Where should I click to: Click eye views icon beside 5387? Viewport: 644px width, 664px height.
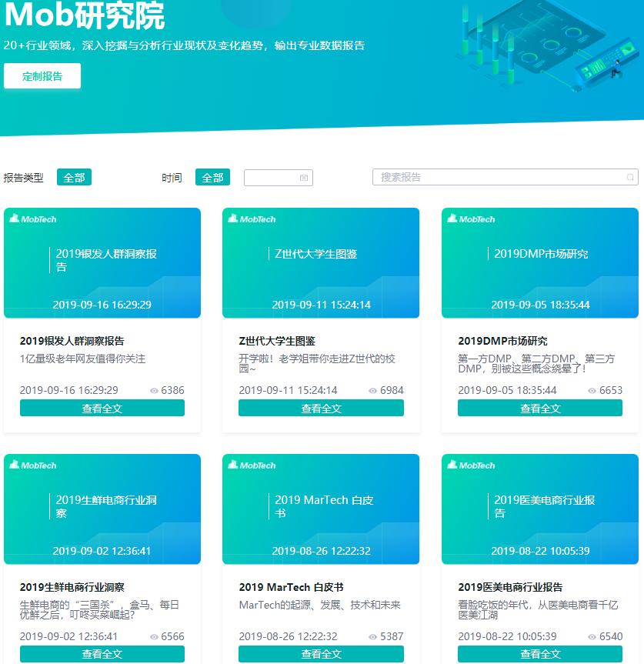coord(373,637)
